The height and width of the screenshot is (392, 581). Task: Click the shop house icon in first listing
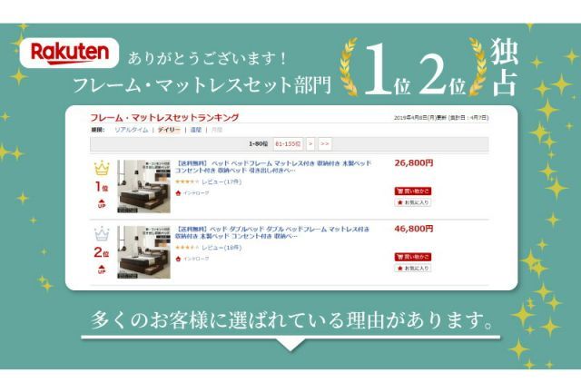tap(178, 193)
